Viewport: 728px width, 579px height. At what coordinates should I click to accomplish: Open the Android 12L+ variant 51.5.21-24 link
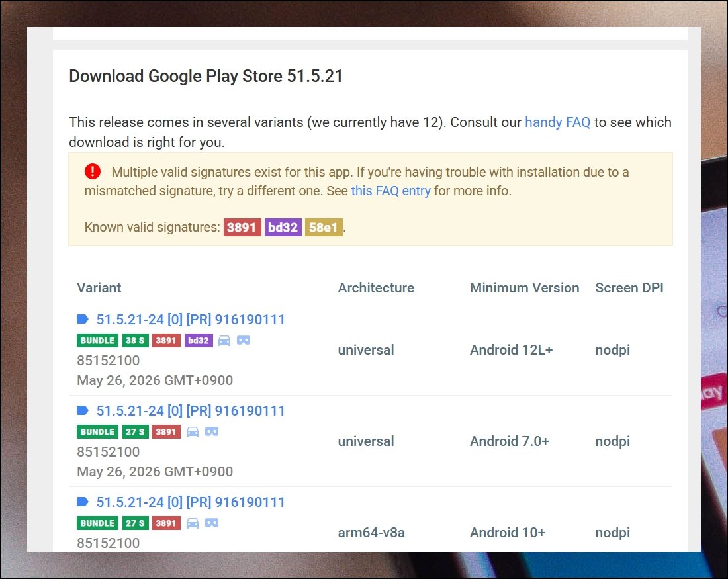pyautogui.click(x=191, y=320)
